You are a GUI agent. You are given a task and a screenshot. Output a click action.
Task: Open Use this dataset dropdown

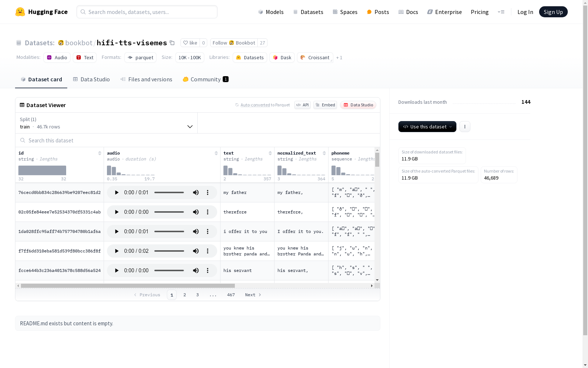(x=427, y=127)
